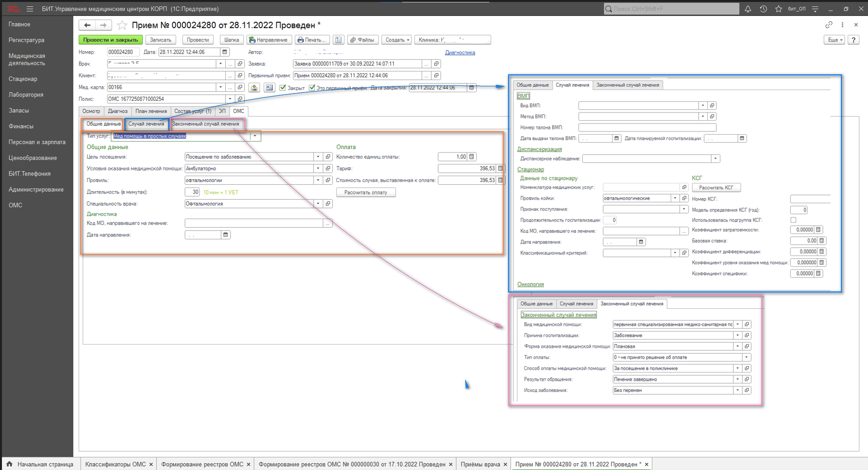Expand Условия оказания медицинской помощи dropdown
This screenshot has height=470, width=868.
coord(318,168)
